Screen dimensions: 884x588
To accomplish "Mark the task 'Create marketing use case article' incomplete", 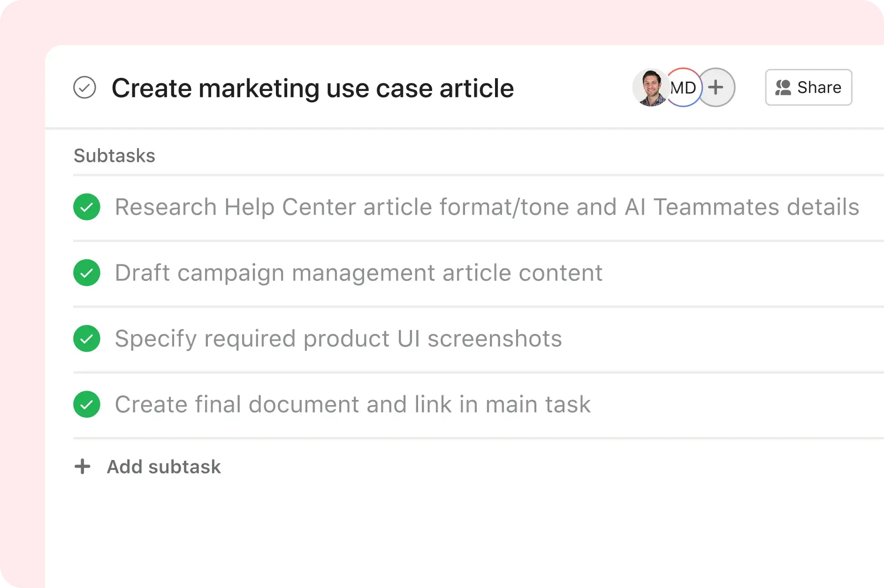I will (85, 87).
